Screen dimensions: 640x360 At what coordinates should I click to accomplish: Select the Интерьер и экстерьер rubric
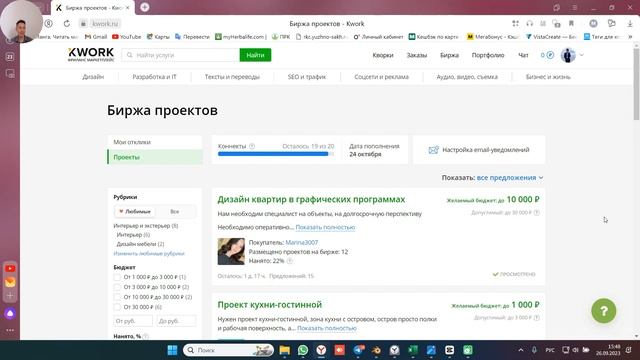(146, 226)
